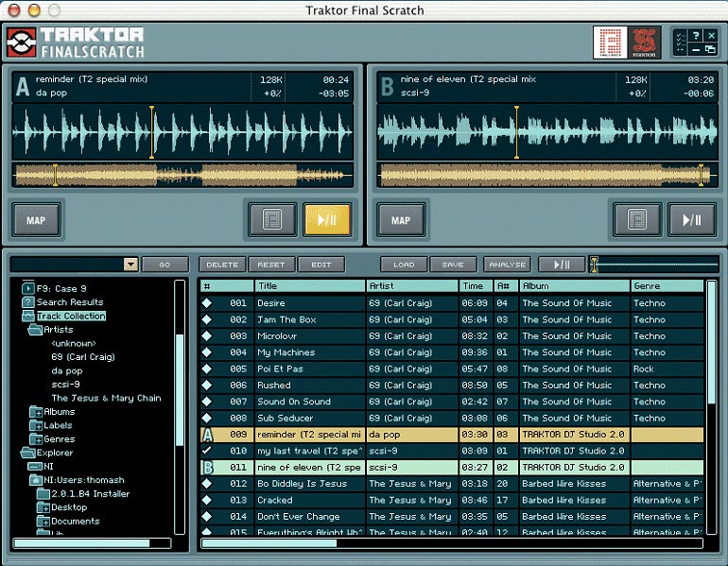The height and width of the screenshot is (566, 728).
Task: Expand the Albums folder
Action: (36, 412)
